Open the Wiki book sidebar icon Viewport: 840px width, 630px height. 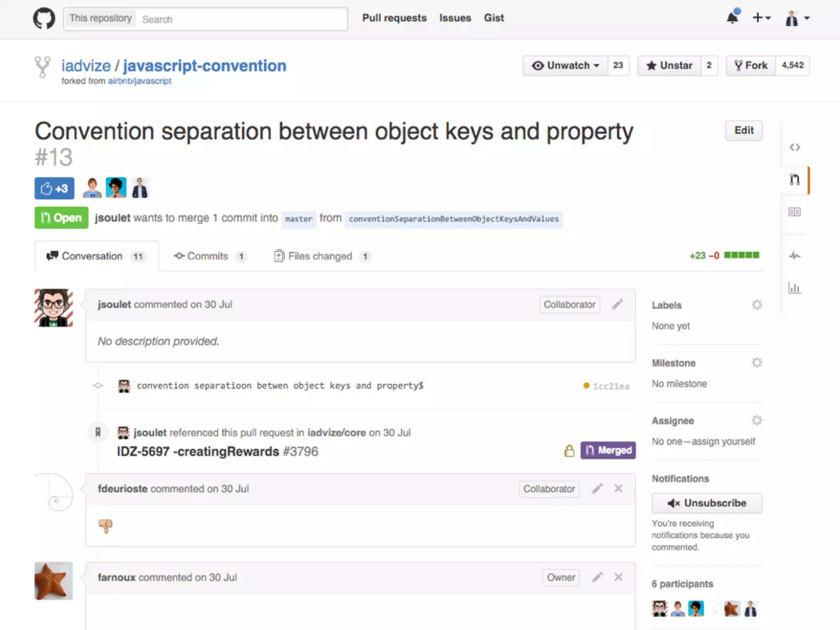[x=794, y=212]
